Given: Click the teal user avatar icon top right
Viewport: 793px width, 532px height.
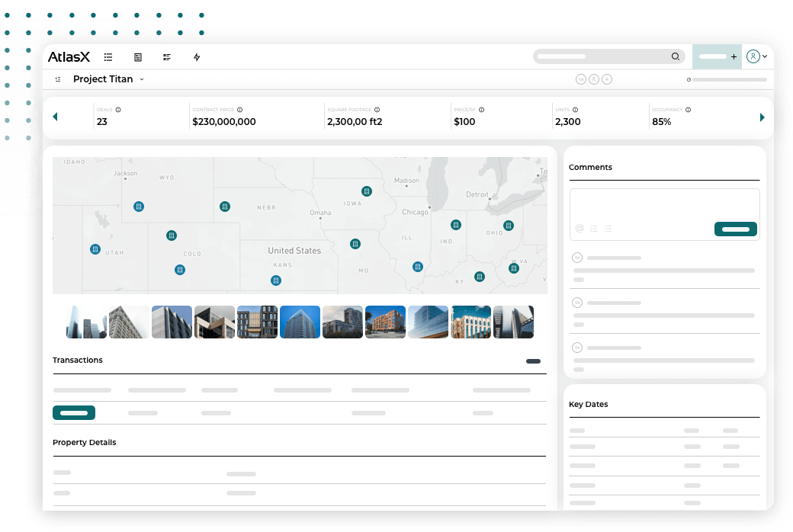Looking at the screenshot, I should point(753,56).
